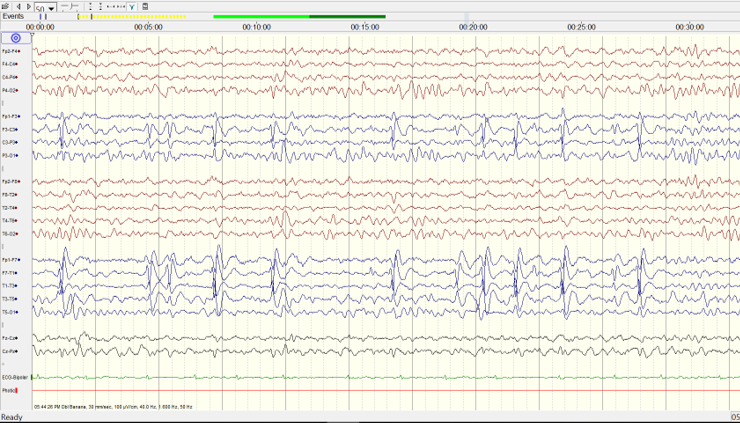Select the T5-O1 channel label
Screen dimensions: 740x423
[10, 312]
